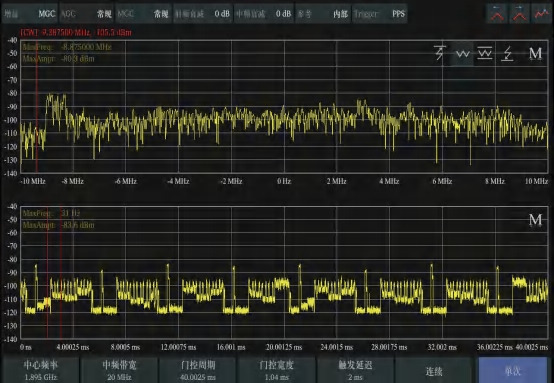Click the red multi-peak trace icon
Image resolution: width=554 pixels, height=383 pixels.
542,13
